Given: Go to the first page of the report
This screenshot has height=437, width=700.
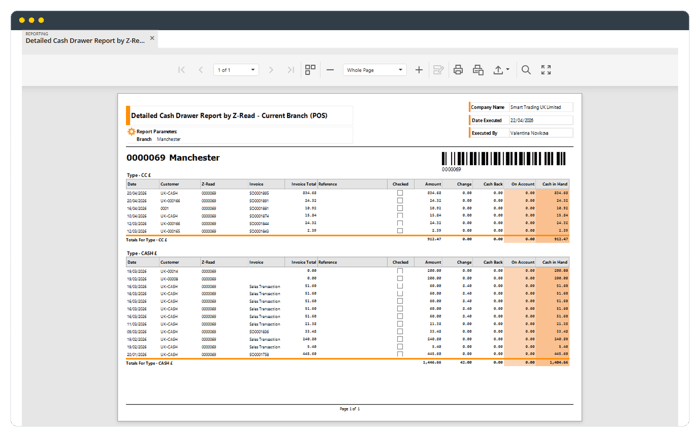Looking at the screenshot, I should (x=181, y=70).
